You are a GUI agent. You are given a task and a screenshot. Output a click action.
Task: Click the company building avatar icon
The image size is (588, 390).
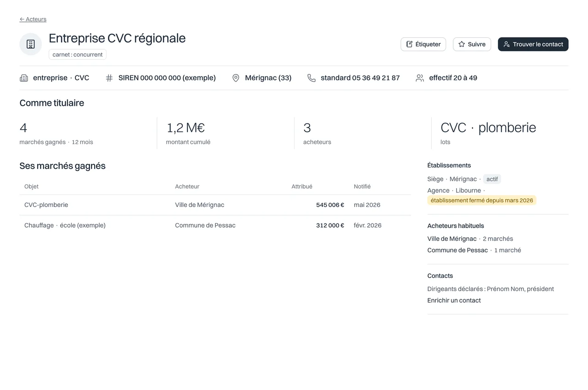tap(31, 44)
